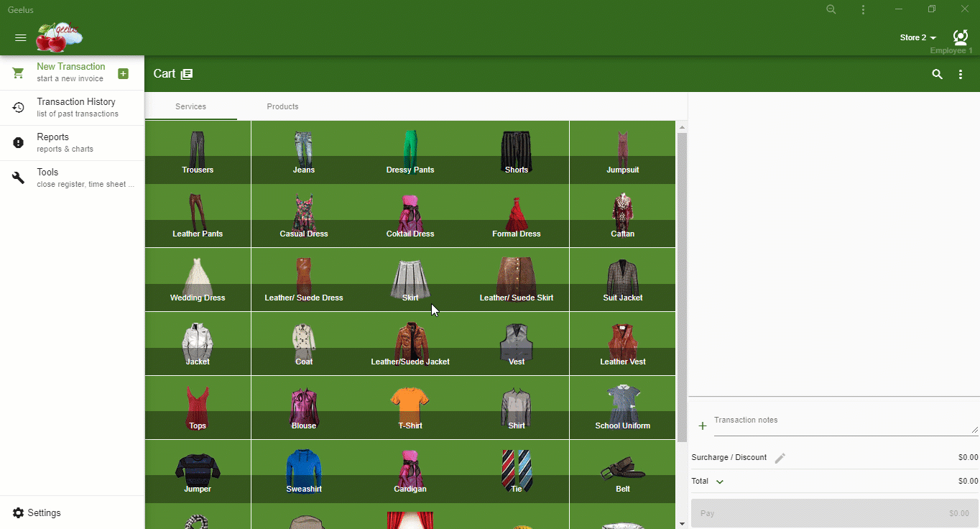The height and width of the screenshot is (529, 980).
Task: Pick the Formal Dress tile
Action: click(517, 216)
